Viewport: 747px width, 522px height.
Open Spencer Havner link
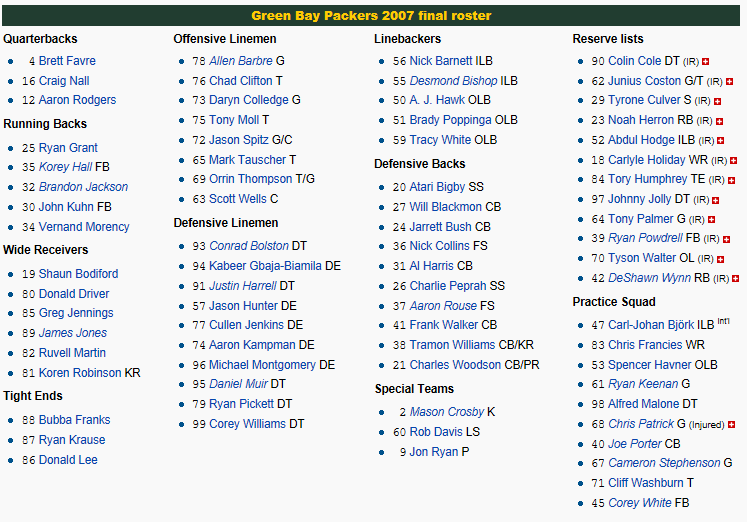click(x=650, y=365)
